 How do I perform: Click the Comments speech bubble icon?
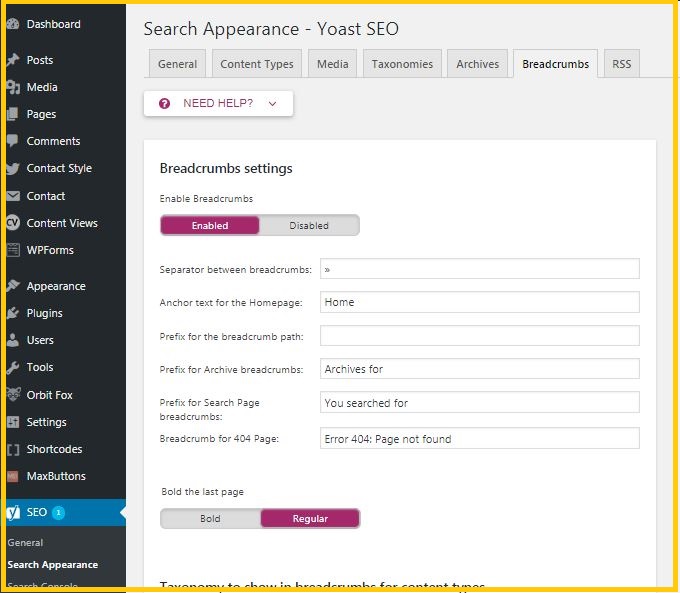pyautogui.click(x=13, y=141)
